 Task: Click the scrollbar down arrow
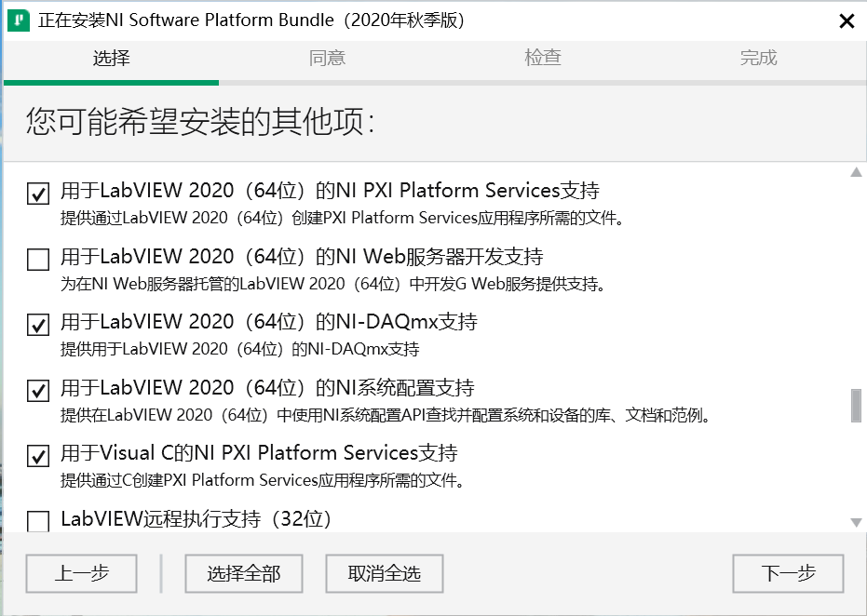856,523
